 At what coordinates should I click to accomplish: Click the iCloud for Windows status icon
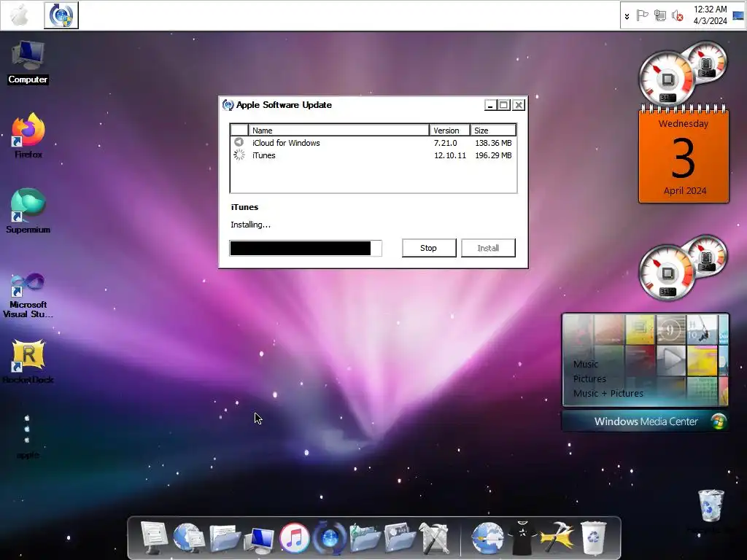point(239,142)
